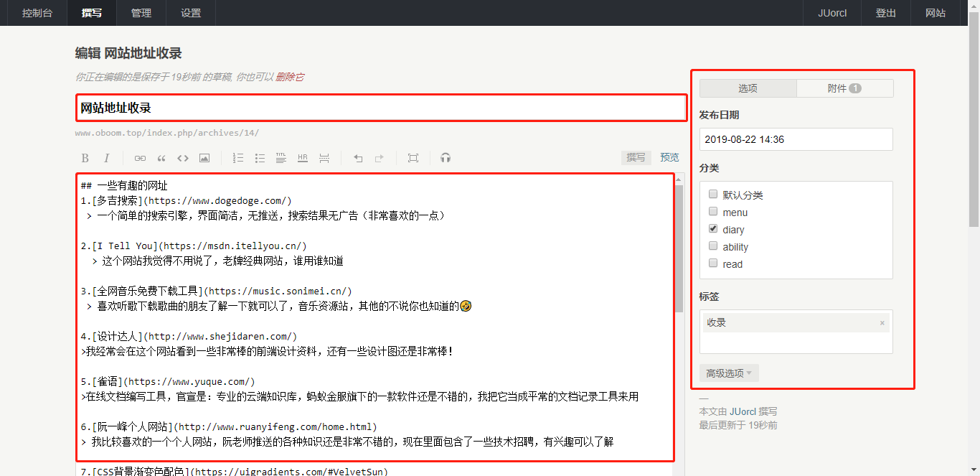
Task: Insert a read-more summary separator
Action: (x=324, y=158)
